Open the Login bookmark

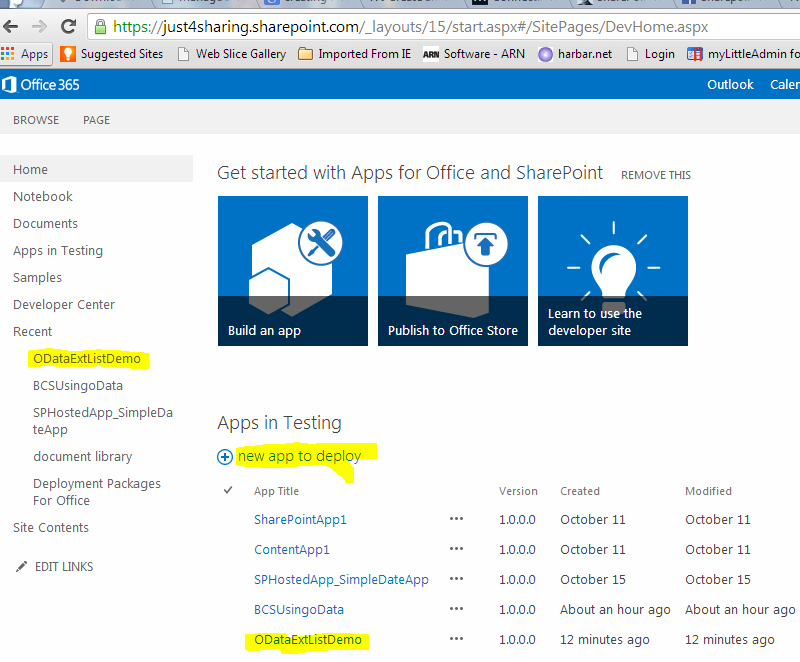651,54
